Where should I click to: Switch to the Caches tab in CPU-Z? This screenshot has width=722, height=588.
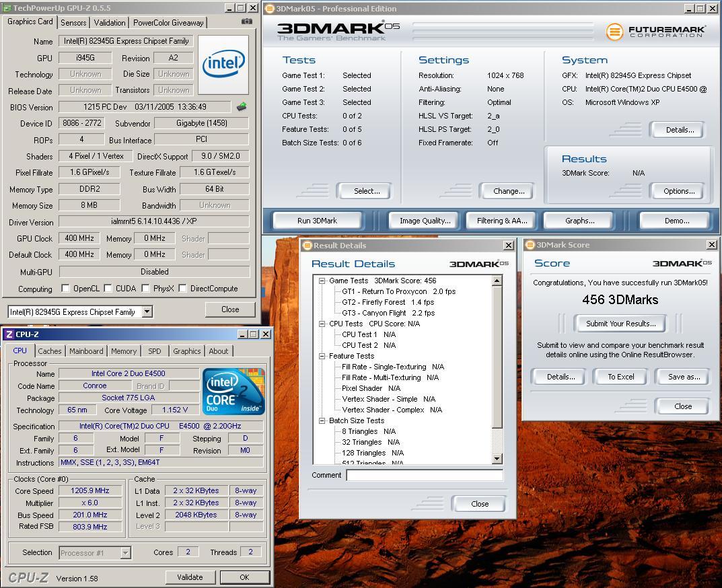[x=49, y=351]
